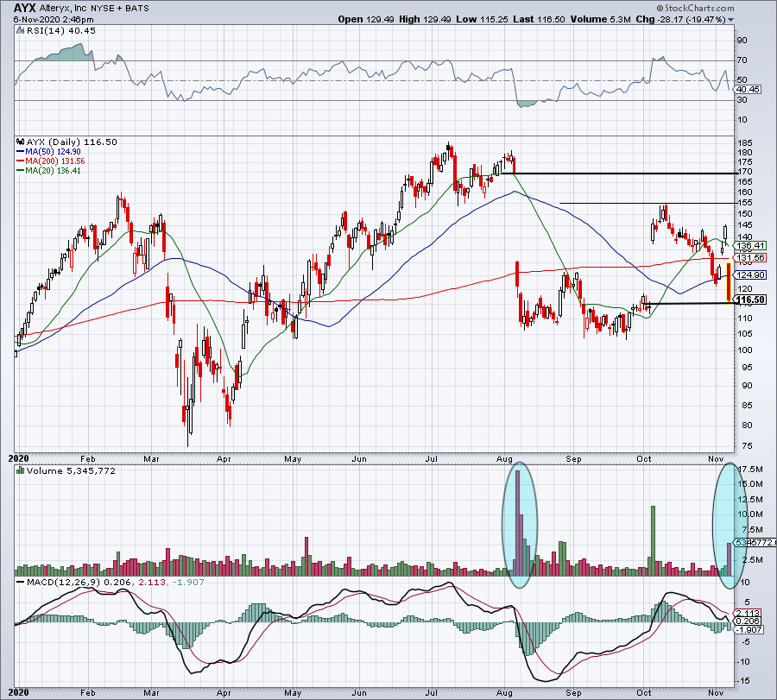Open the blue dropdown arrow next to Chg value
This screenshot has width=777, height=700.
click(730, 20)
